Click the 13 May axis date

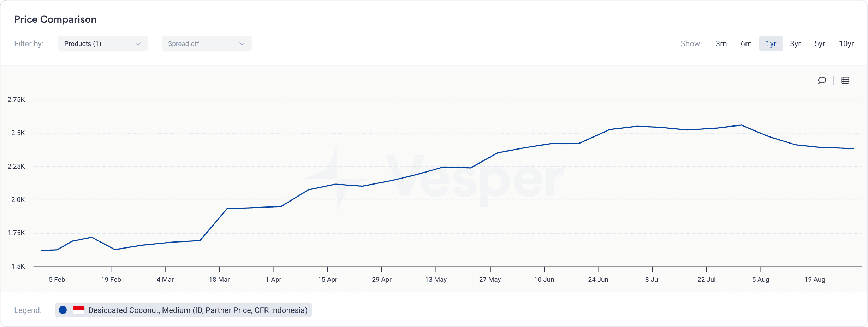[436, 279]
